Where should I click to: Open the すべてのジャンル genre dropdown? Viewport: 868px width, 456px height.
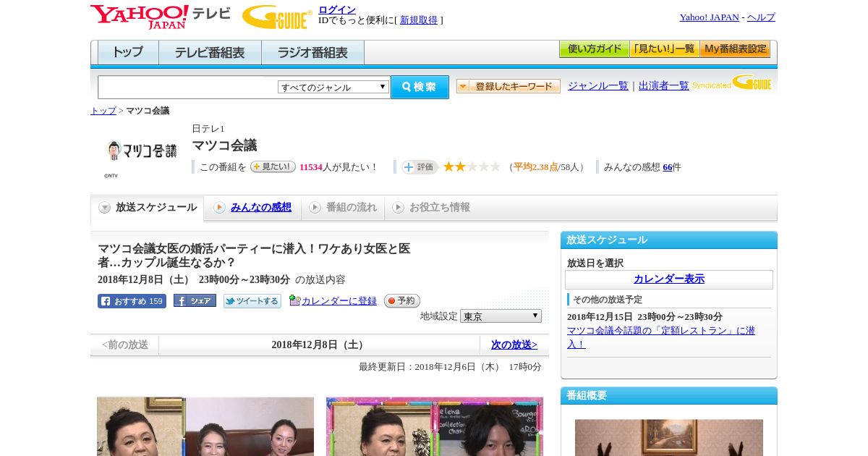pos(333,87)
